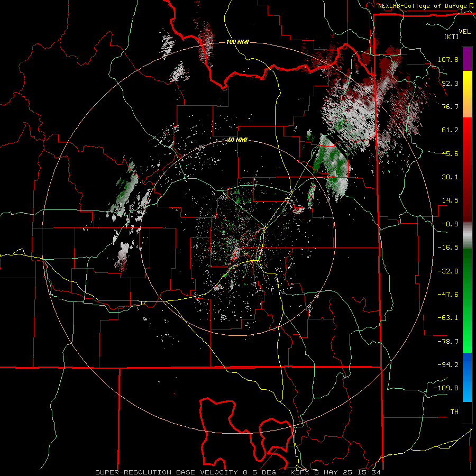The image size is (476, 476).
Task: Click the 50 NMI range ring label
Action: pos(237,140)
